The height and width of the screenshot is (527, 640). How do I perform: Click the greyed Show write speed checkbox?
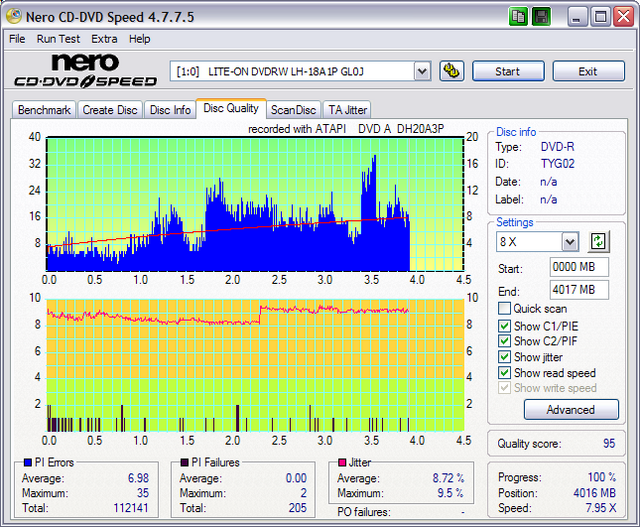coord(504,387)
